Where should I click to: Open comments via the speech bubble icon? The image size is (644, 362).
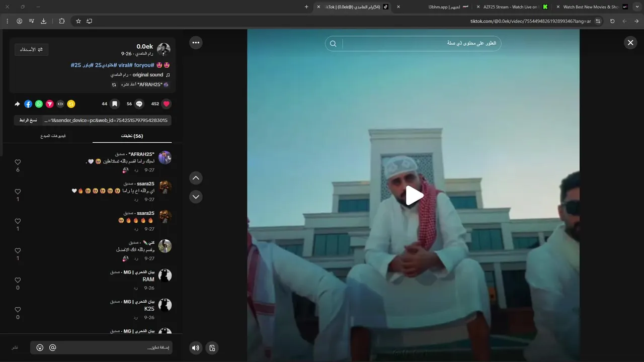pyautogui.click(x=139, y=104)
